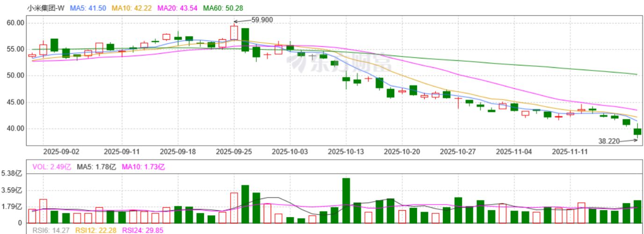Click the 5.38亿 volume axis label

pos(12,174)
